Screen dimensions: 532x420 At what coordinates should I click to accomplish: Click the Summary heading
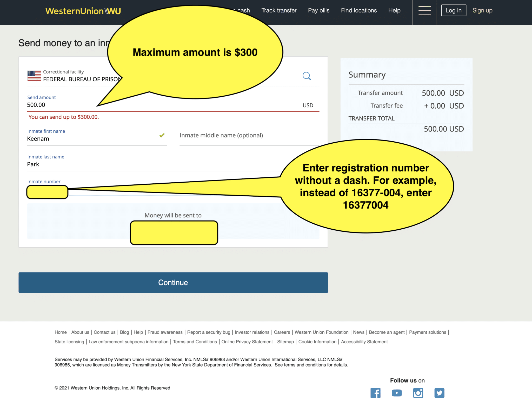click(x=367, y=75)
